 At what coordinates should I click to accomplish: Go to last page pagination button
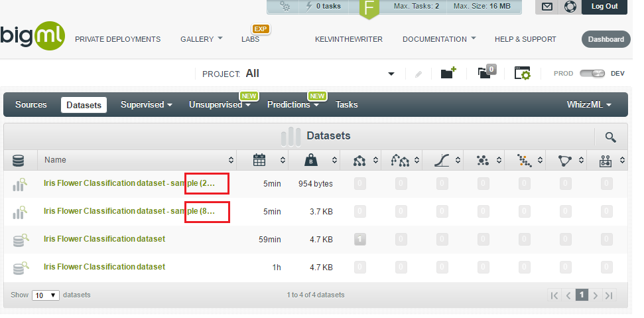click(x=609, y=295)
